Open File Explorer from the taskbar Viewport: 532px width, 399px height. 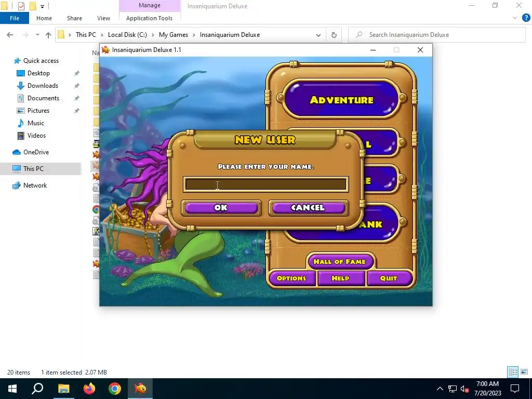(63, 389)
